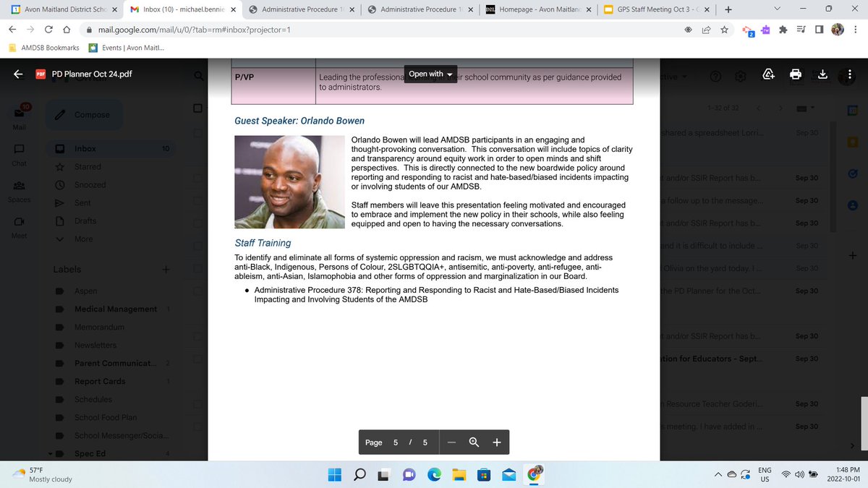The height and width of the screenshot is (488, 868).
Task: Zoom out using the minus icon
Action: click(451, 442)
